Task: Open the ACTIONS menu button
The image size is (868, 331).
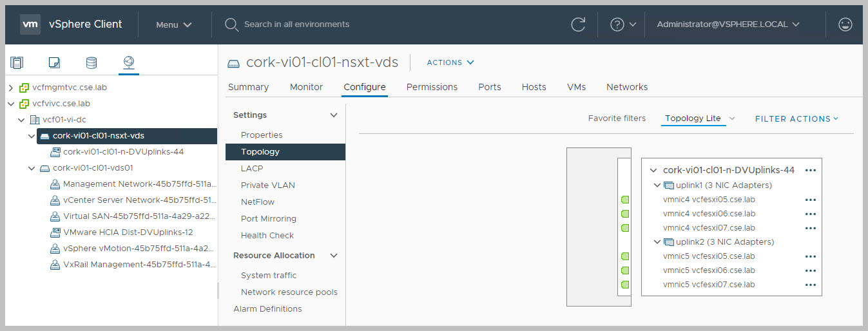Action: 450,62
